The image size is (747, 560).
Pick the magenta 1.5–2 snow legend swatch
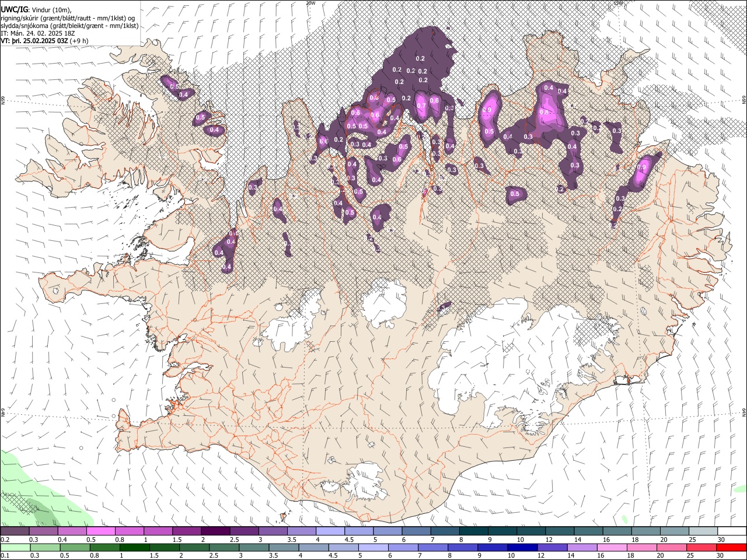coord(186,531)
